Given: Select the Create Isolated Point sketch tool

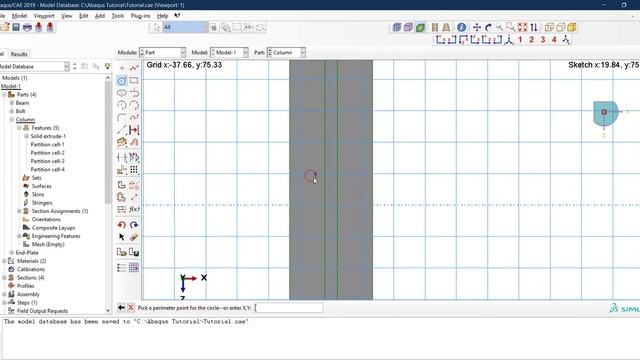Looking at the screenshot, I should click(122, 68).
